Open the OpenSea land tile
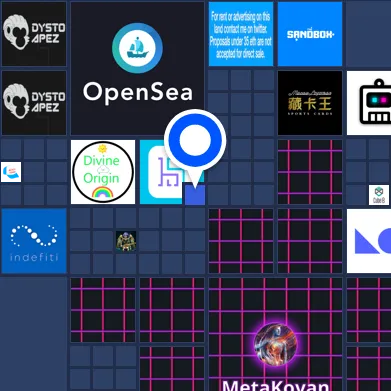 click(x=137, y=68)
